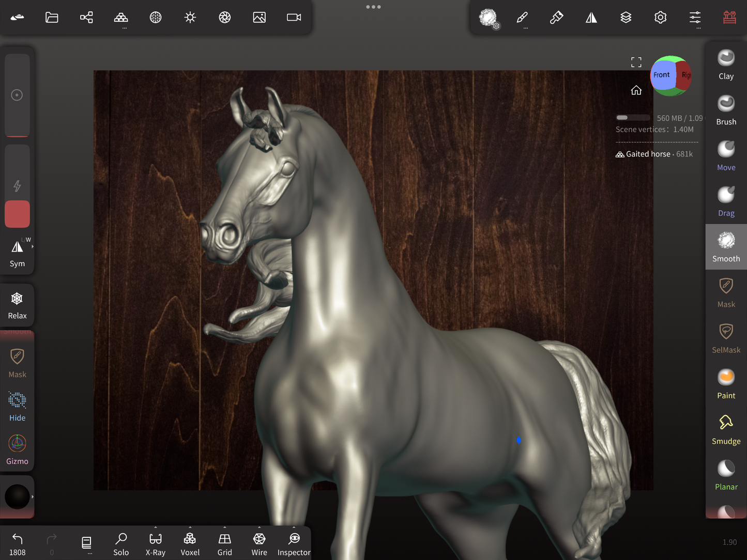Toggle X-Ray view mode
The width and height of the screenshot is (747, 560).
click(x=155, y=544)
